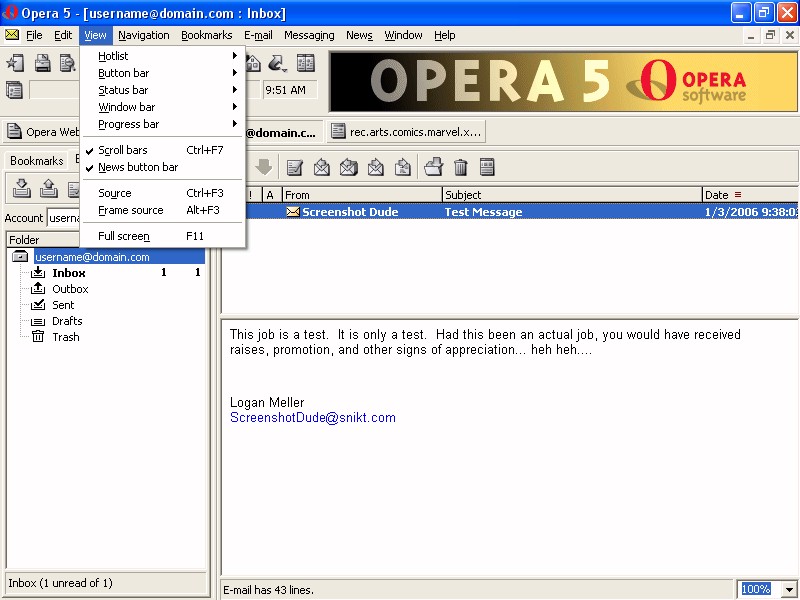Image resolution: width=800 pixels, height=600 pixels.
Task: Click the address input field left of View menu
Action: [x=55, y=90]
